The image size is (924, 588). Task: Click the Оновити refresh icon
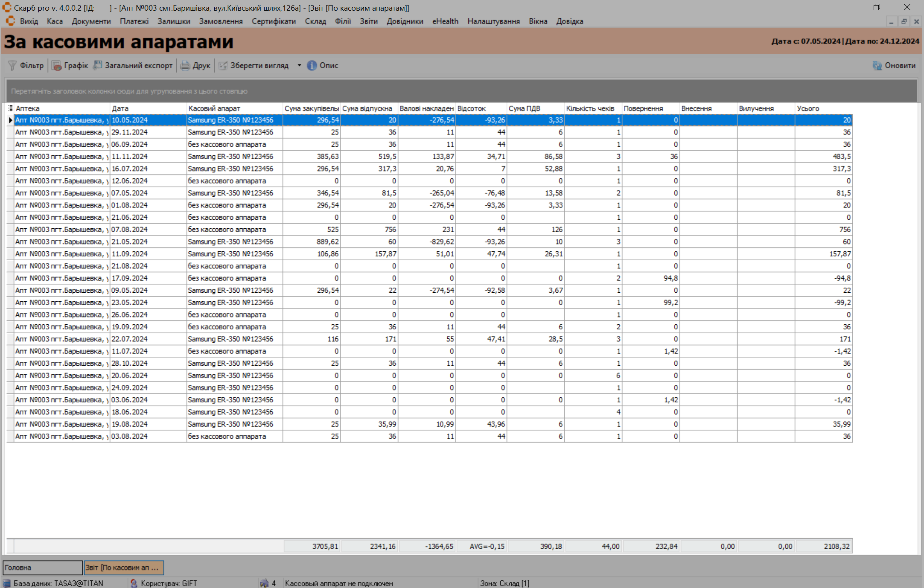tap(877, 65)
